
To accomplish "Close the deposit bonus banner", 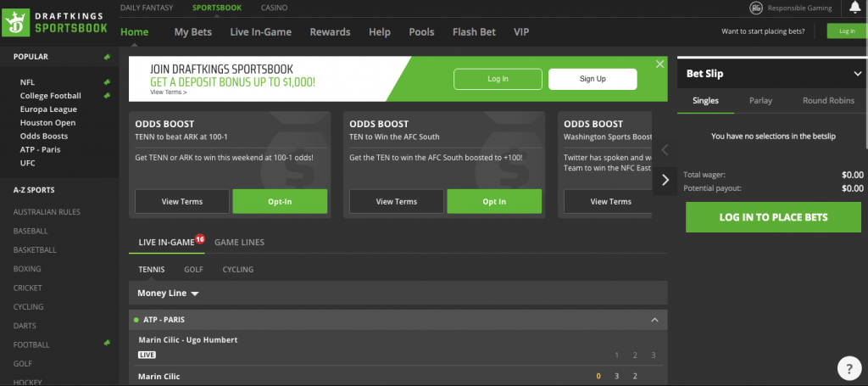I will click(660, 64).
